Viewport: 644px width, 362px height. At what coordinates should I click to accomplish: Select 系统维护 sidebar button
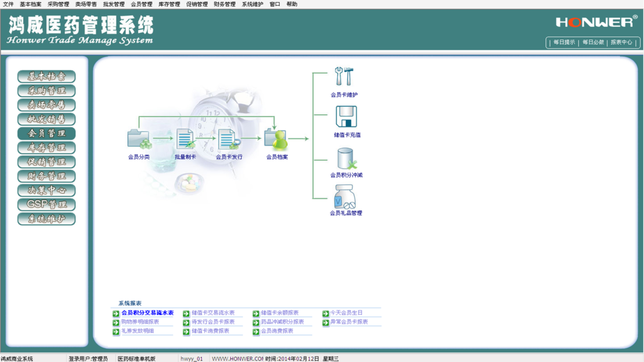[x=47, y=219]
